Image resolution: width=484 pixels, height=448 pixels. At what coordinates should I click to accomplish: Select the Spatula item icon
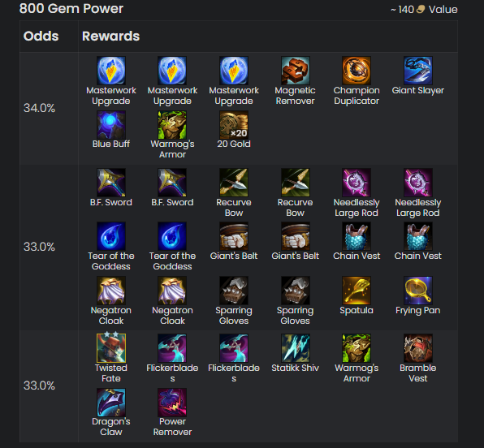click(x=357, y=291)
